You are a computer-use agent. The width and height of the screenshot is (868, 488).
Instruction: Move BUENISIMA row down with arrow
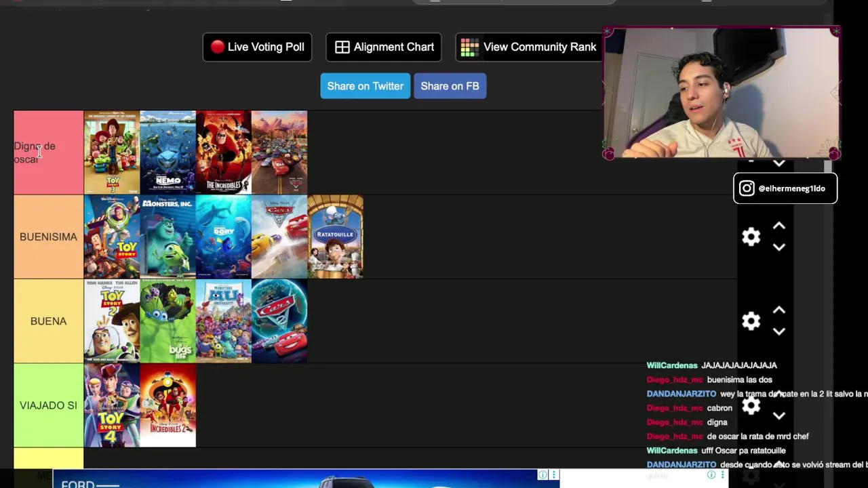click(779, 247)
